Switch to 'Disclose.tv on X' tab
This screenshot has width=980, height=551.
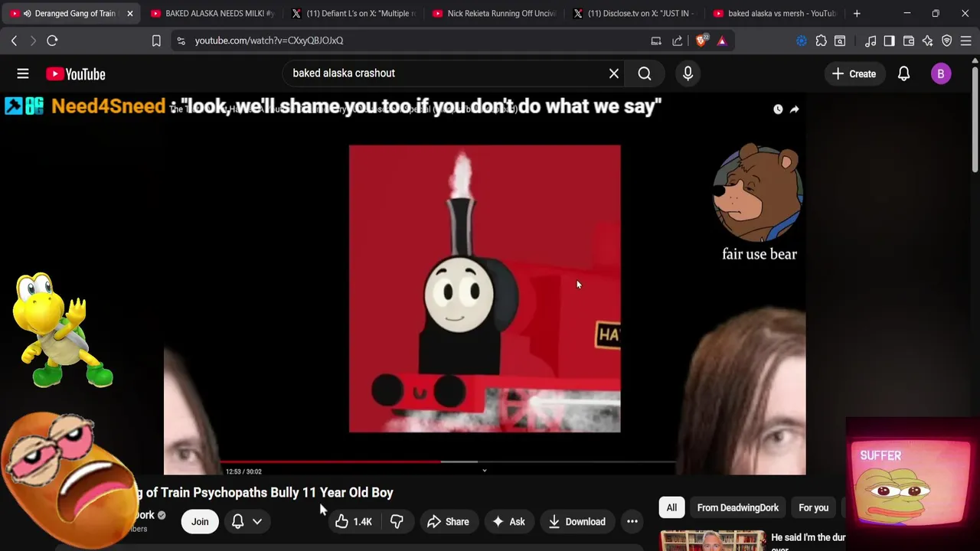point(635,13)
